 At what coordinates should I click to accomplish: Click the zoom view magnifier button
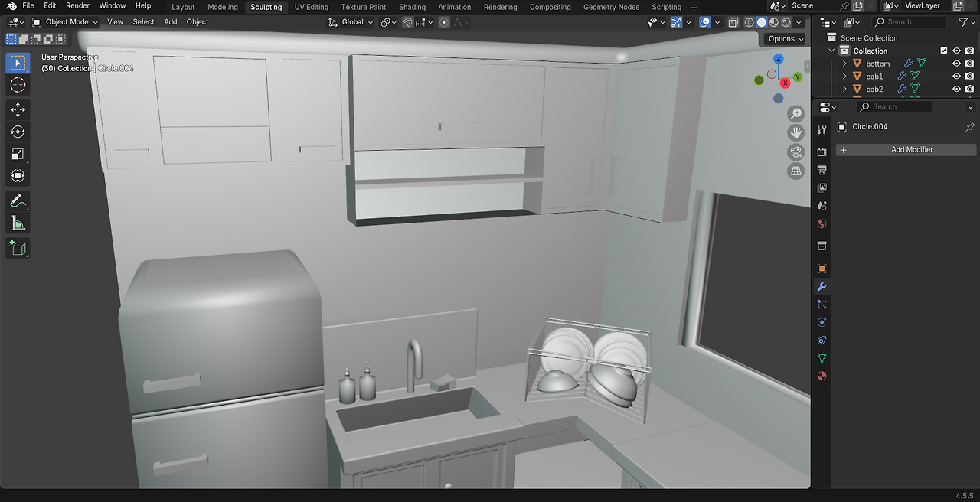796,114
